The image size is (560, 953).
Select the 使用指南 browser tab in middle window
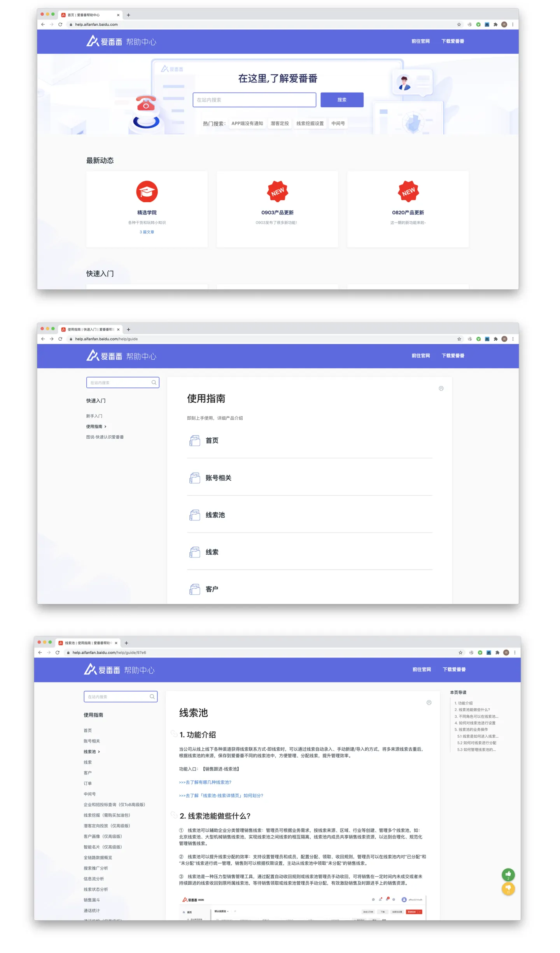(90, 329)
